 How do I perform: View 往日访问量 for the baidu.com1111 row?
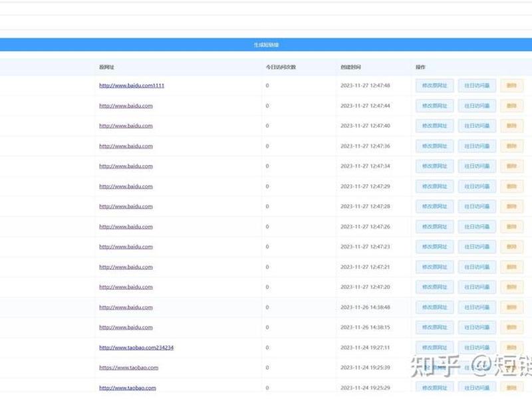tap(477, 86)
